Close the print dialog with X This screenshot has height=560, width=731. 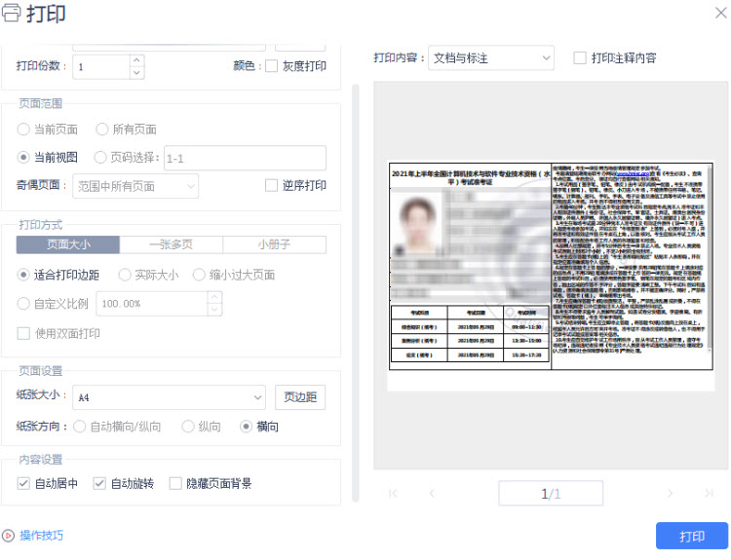pos(720,13)
